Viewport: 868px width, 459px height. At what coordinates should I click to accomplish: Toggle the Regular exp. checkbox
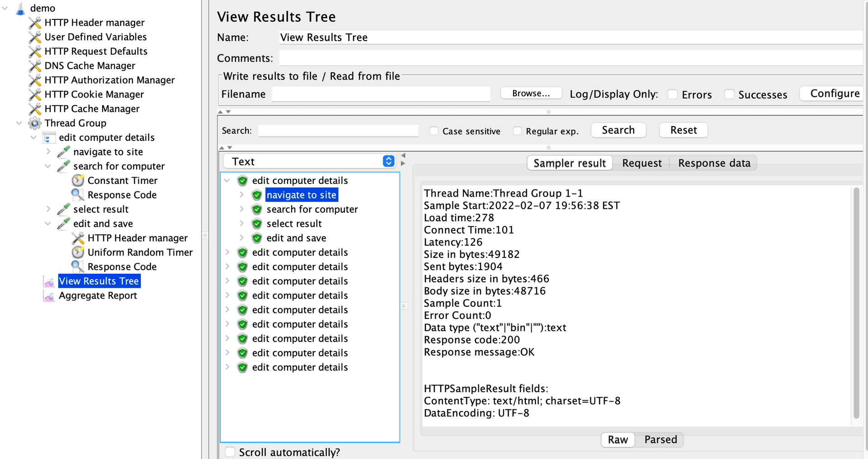click(x=518, y=131)
